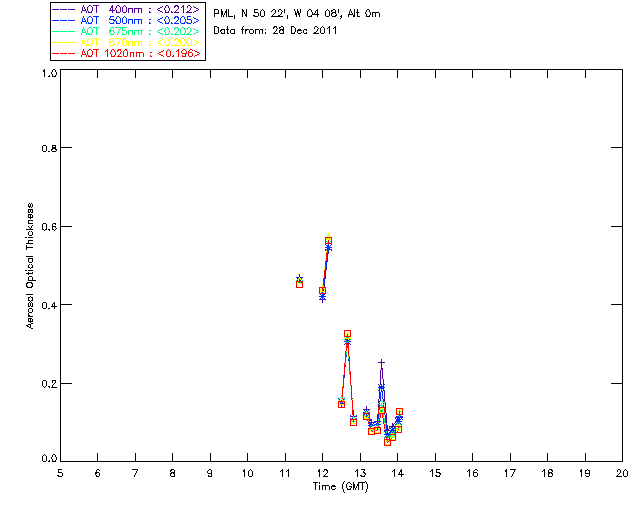Click the '<0.212>' mean value in legend

click(x=178, y=9)
